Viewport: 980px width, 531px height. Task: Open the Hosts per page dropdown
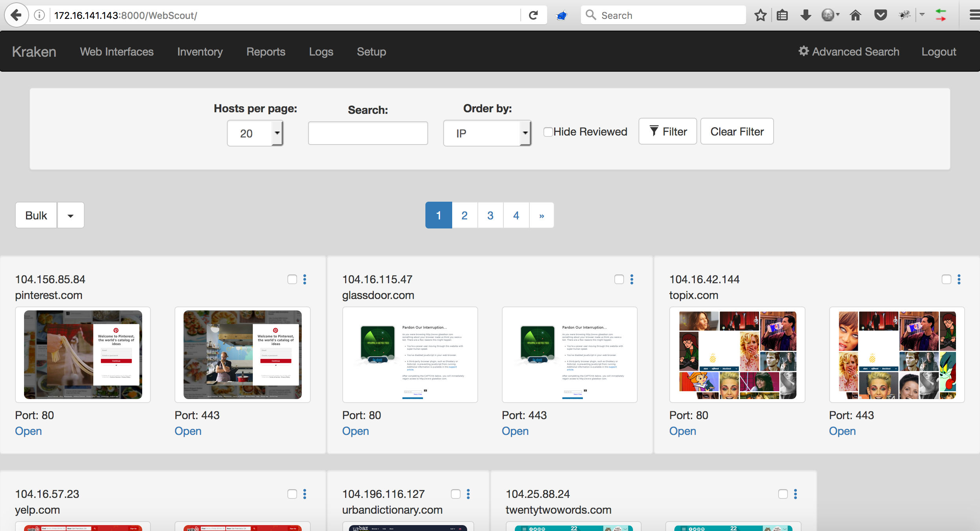(x=255, y=134)
